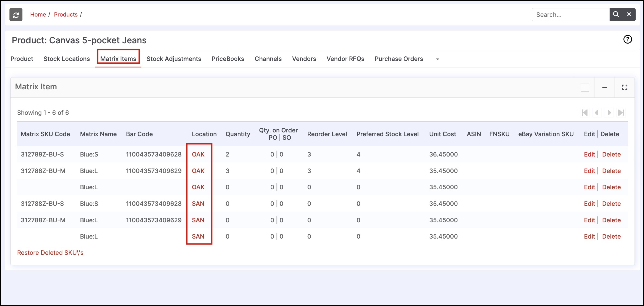Open OAK location of row without SKU
The image size is (644, 306).
click(198, 187)
